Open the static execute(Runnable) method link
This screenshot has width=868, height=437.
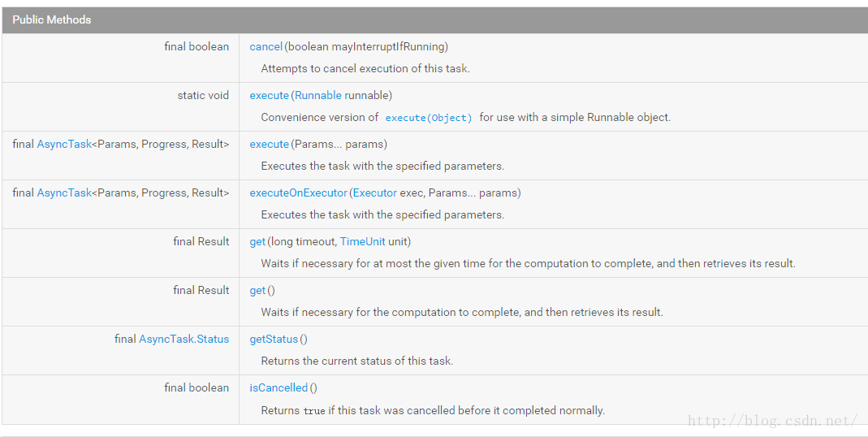click(269, 95)
